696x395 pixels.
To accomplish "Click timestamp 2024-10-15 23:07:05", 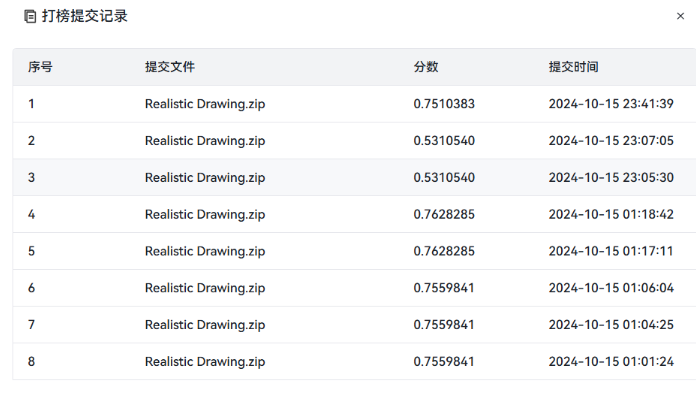I will pos(611,141).
